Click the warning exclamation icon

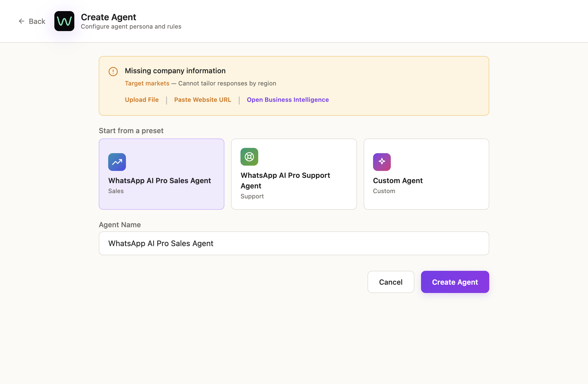(x=113, y=72)
